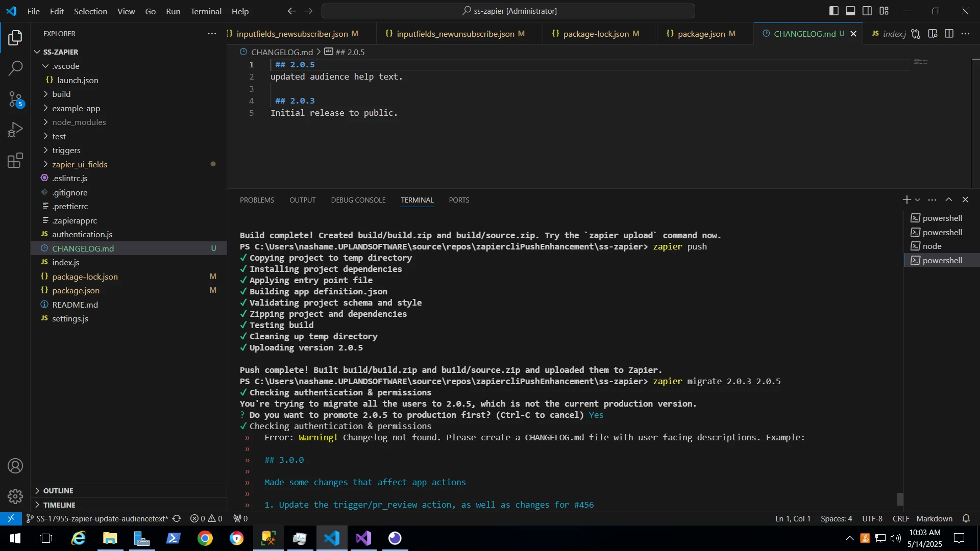
Task: Change language mode from Markdown
Action: tap(934, 519)
